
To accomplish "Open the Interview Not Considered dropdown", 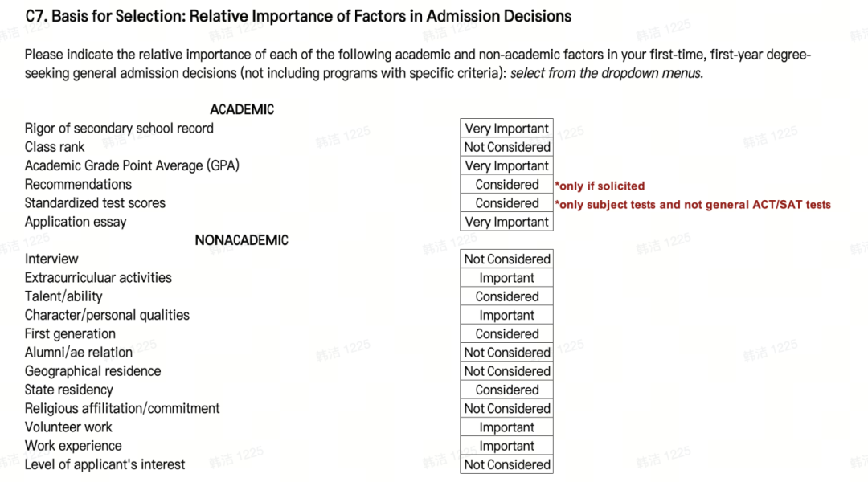I will 506,259.
